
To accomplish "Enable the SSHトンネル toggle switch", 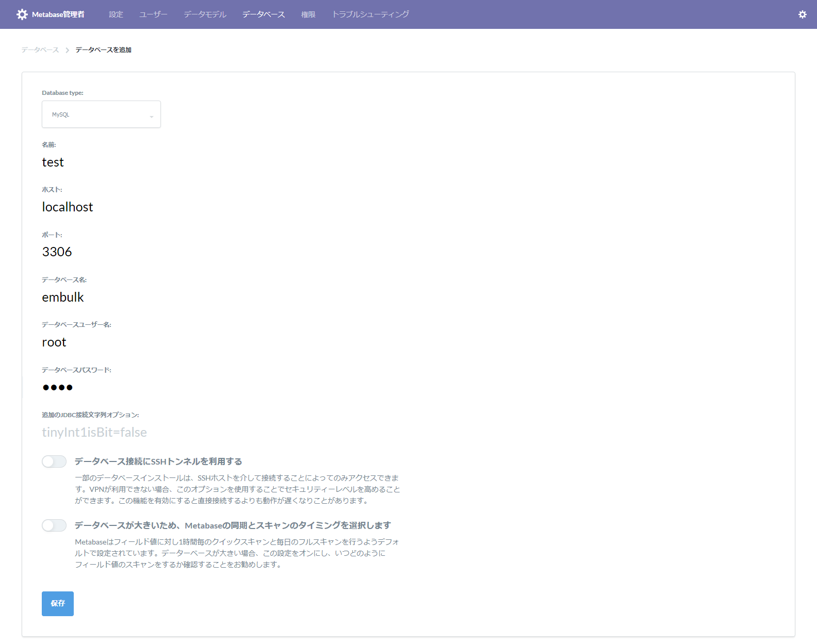I will (x=54, y=461).
